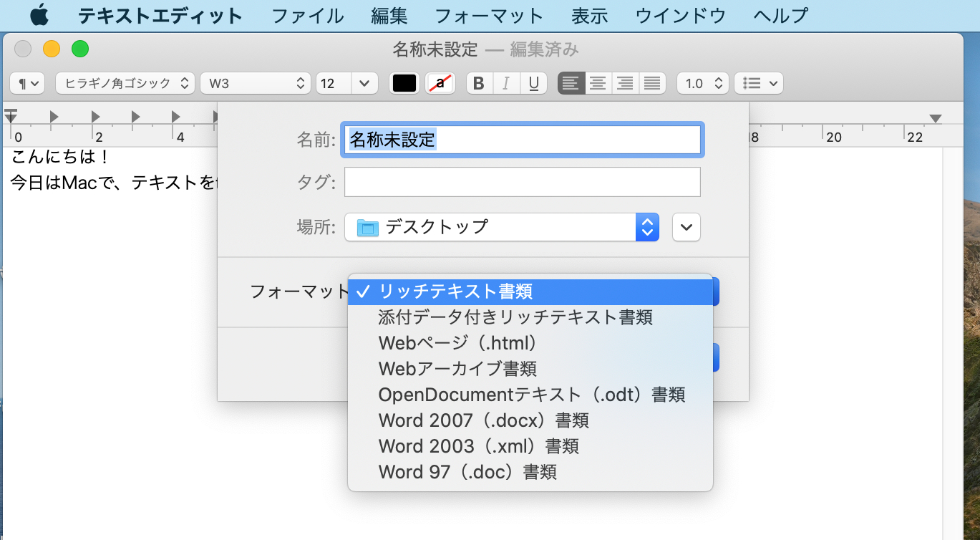Open the list bullets dropdown
Image resolution: width=980 pixels, height=540 pixels.
point(759,83)
